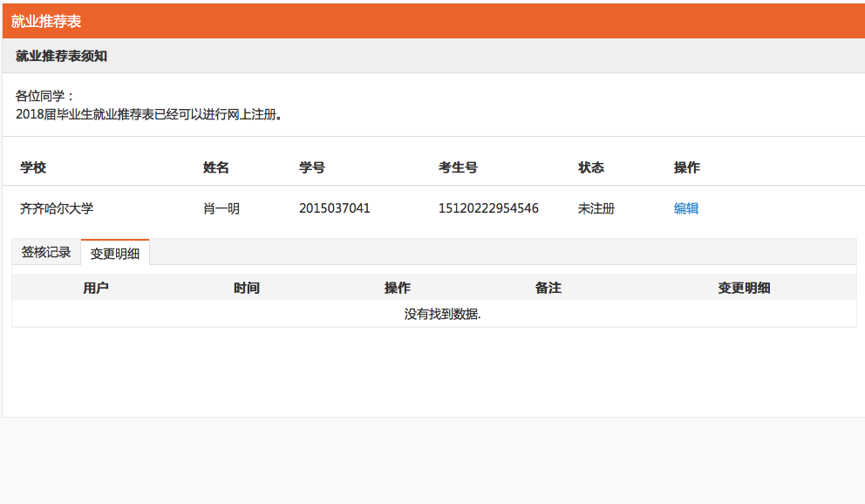Click the 没有找到数据 empty table message
This screenshot has width=865, height=504.
(x=442, y=314)
